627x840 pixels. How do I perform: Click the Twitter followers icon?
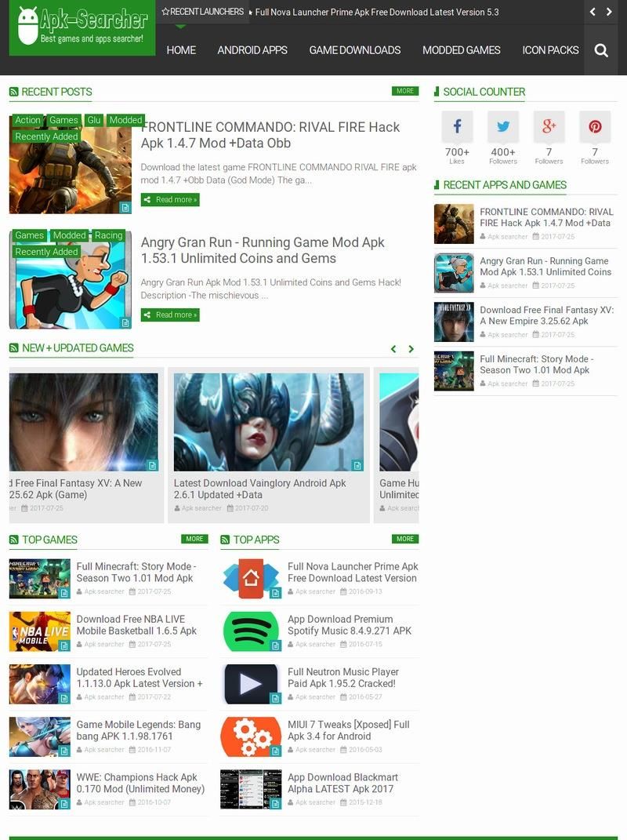coord(503,126)
